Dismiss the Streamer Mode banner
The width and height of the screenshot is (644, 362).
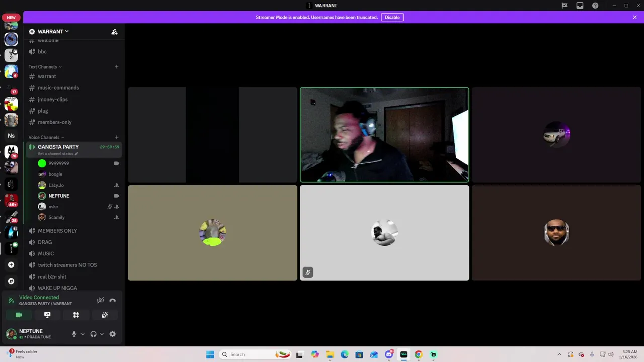click(x=635, y=17)
